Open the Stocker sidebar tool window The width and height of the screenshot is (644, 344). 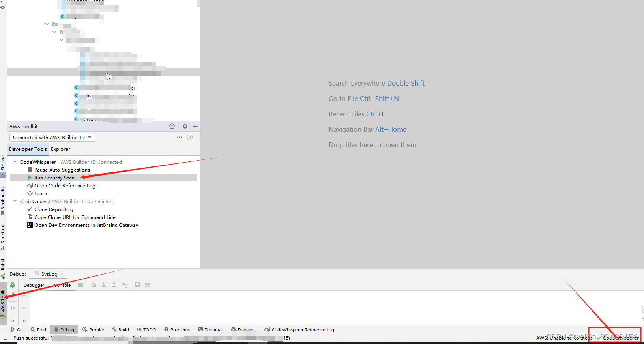tap(3, 166)
